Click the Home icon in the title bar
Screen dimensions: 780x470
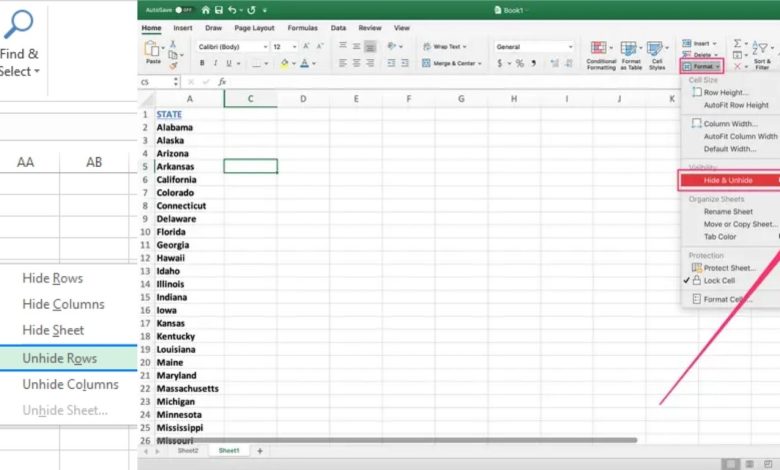click(205, 10)
